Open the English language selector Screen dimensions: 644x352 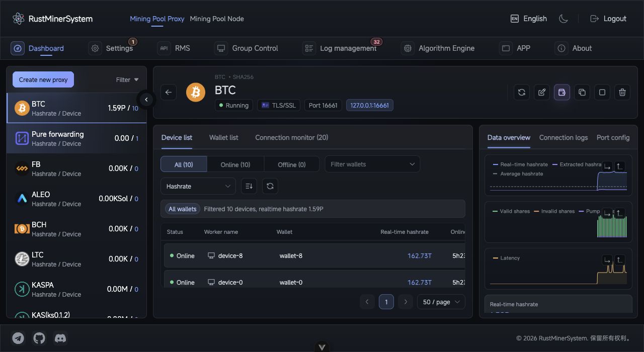click(x=529, y=19)
